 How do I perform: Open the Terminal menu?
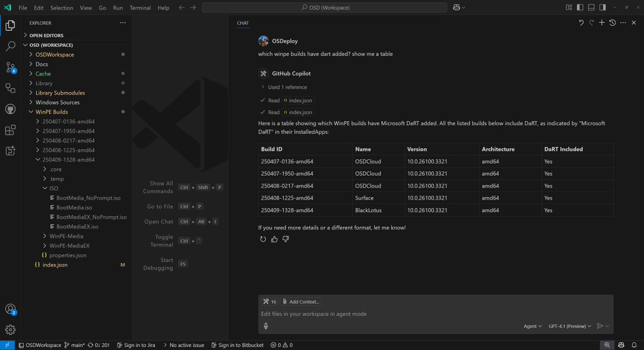(140, 8)
